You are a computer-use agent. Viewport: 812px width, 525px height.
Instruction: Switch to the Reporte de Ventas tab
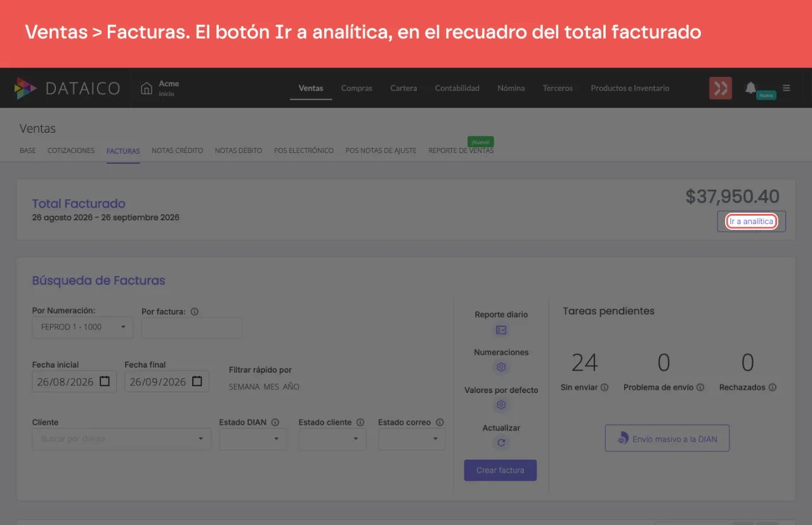(x=461, y=150)
